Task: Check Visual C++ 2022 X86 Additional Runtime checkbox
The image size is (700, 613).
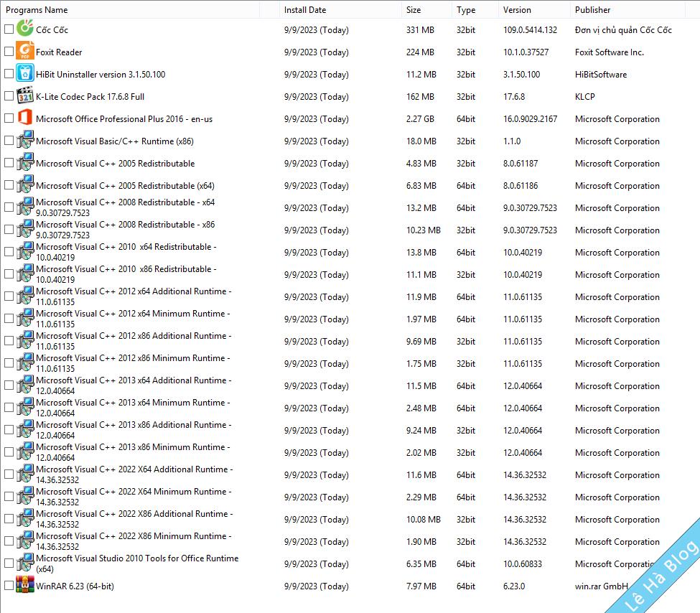Action: [9, 519]
